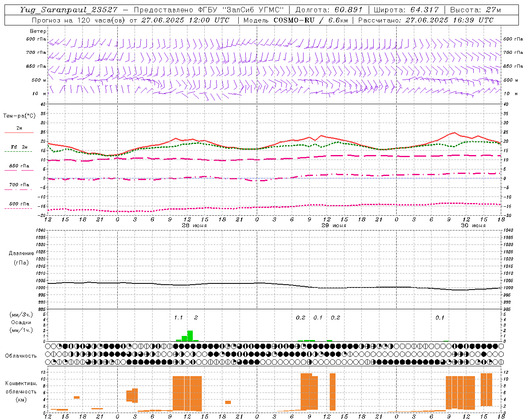The height and width of the screenshot is (420, 525).
Task: Click the Долгота: 60.891 value
Action: click(x=329, y=10)
